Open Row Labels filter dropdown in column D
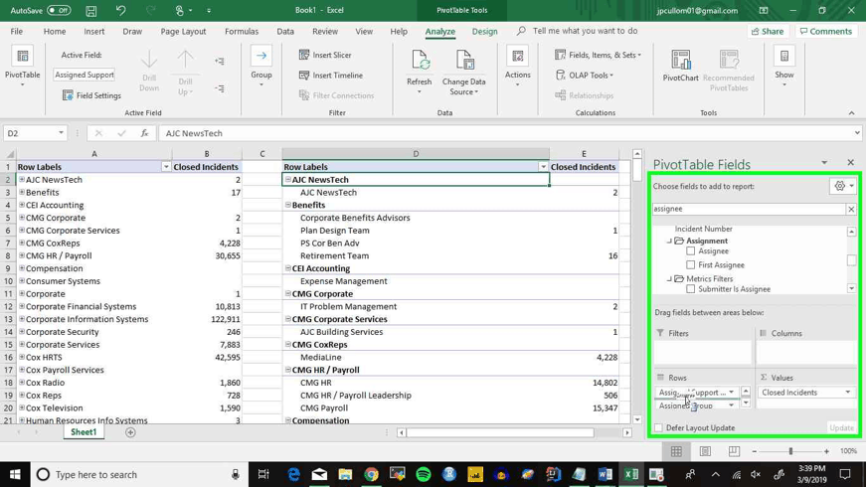The image size is (868, 487). [x=543, y=167]
